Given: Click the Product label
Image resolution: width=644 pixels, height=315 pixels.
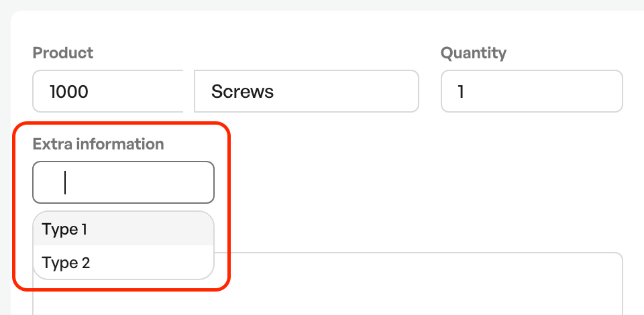Looking at the screenshot, I should (x=63, y=53).
